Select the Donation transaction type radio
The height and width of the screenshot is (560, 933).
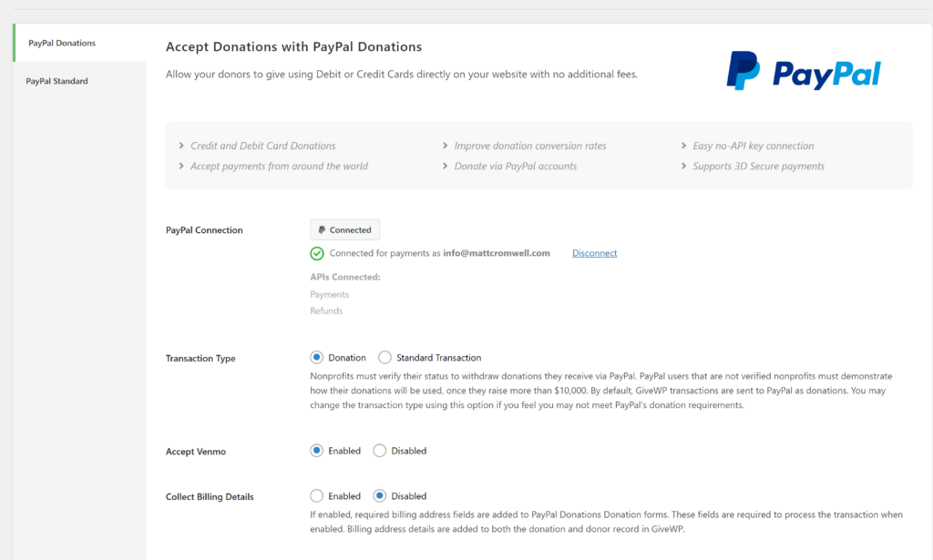point(316,357)
